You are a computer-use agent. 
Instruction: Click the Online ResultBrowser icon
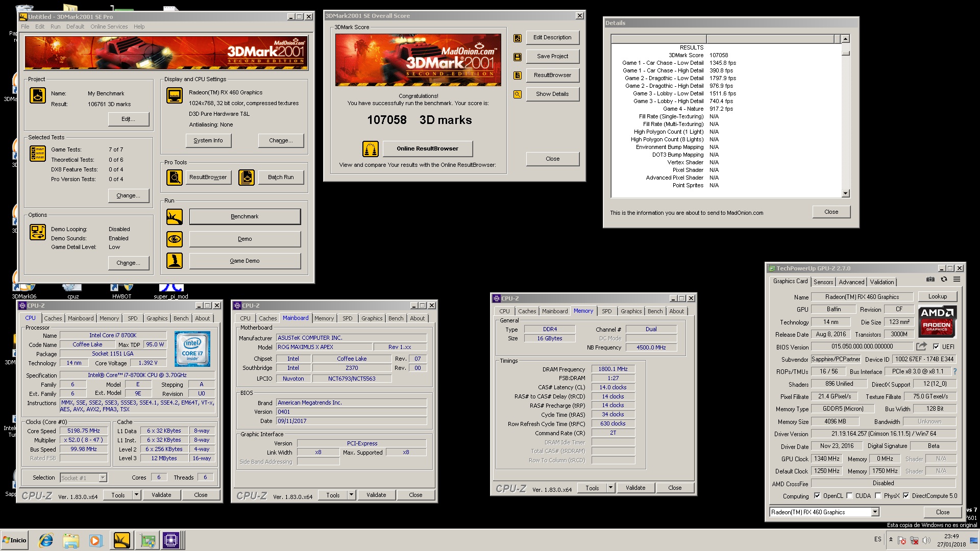click(371, 149)
